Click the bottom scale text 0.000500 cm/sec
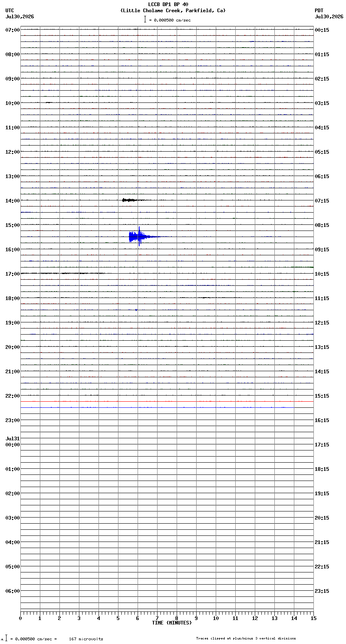The image size is (346, 644). tap(33, 639)
